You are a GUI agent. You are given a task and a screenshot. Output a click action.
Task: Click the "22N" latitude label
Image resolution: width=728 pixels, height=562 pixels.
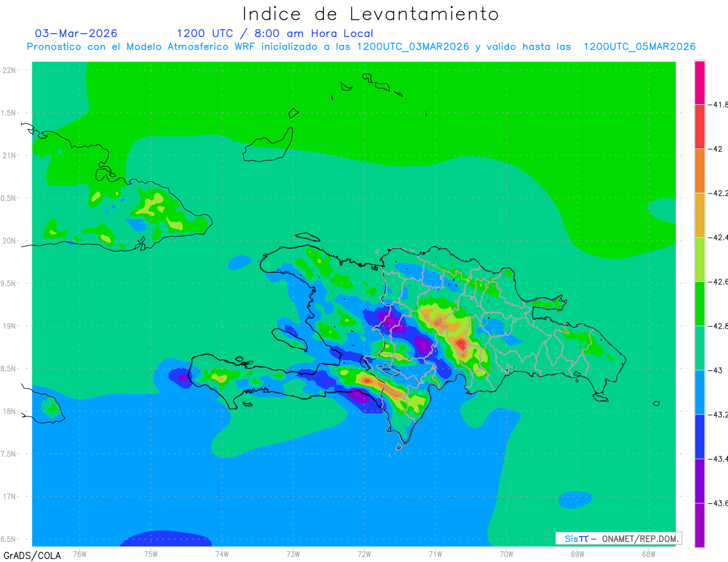coord(10,70)
